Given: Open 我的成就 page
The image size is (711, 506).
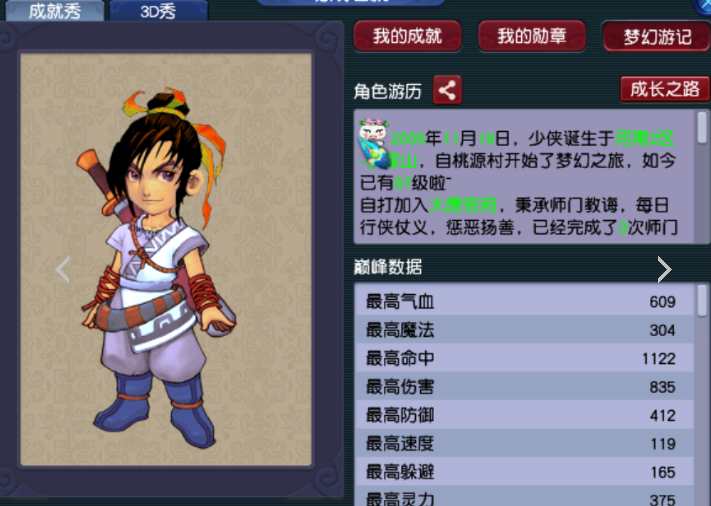Looking at the screenshot, I should coord(407,36).
